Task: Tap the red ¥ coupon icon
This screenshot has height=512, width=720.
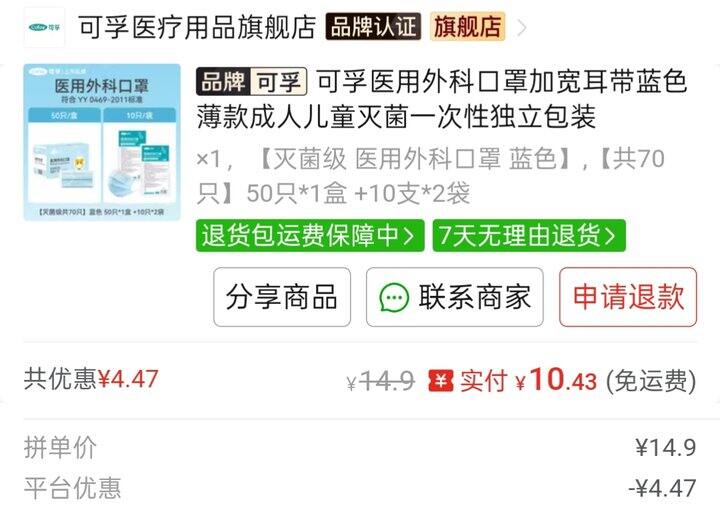Action: tap(441, 381)
